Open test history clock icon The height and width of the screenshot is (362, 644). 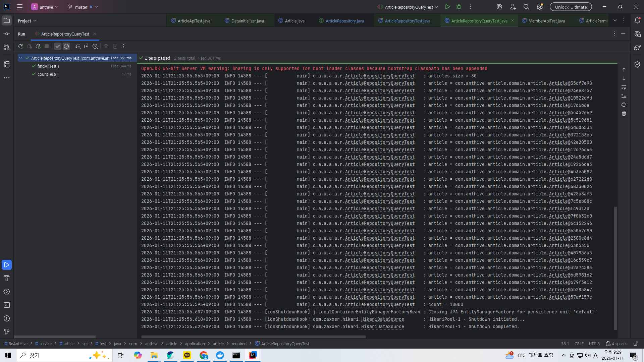coord(95,47)
